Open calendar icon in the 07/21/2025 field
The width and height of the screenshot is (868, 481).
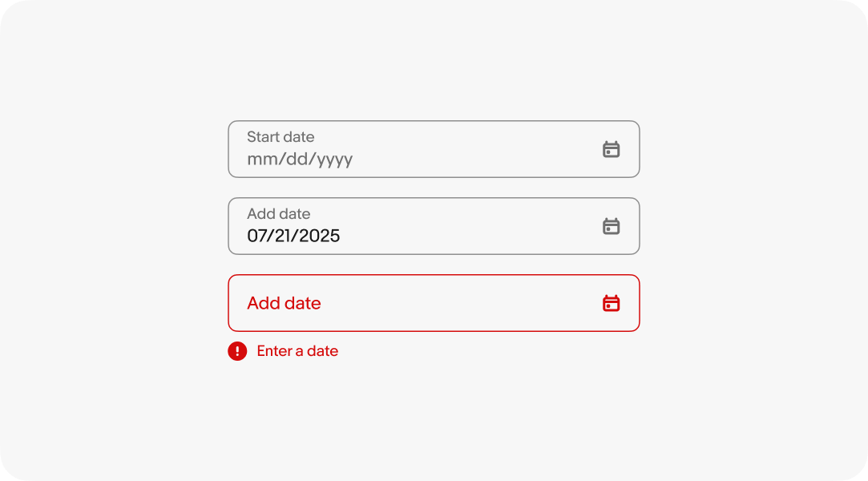[611, 226]
